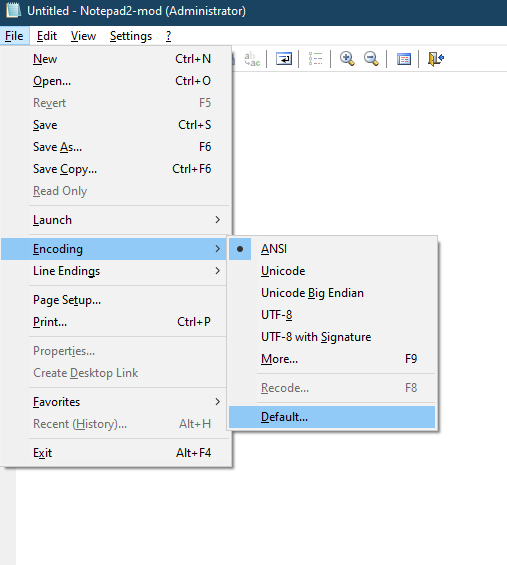Open the Customize Schemes toolbar icon
Screen dimensions: 507x565
(404, 59)
